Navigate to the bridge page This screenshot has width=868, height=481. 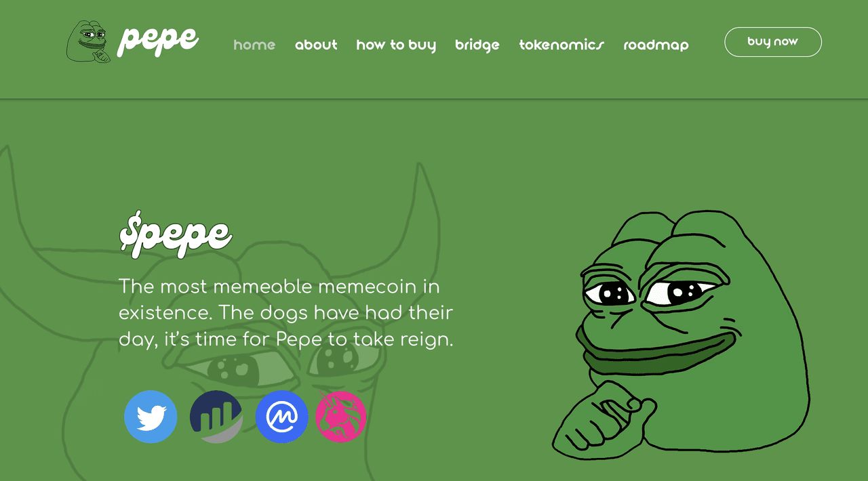click(x=477, y=45)
